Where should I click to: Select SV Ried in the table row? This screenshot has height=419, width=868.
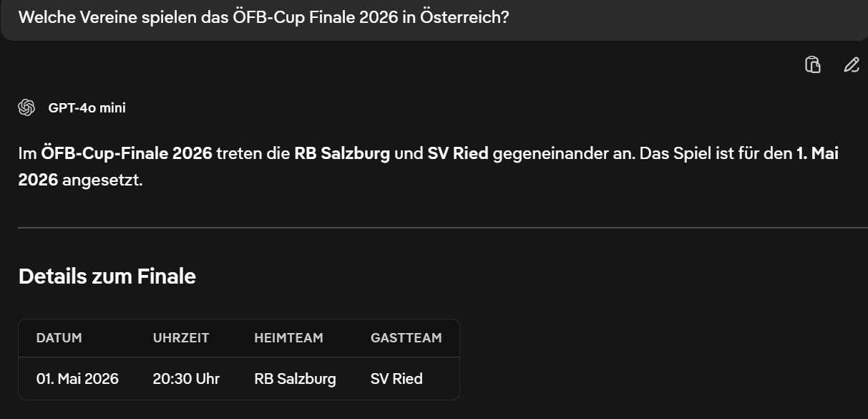[396, 379]
